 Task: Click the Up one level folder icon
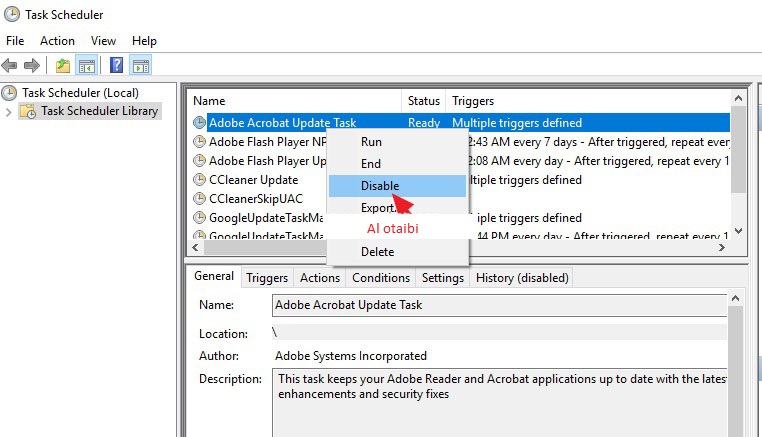pyautogui.click(x=63, y=65)
